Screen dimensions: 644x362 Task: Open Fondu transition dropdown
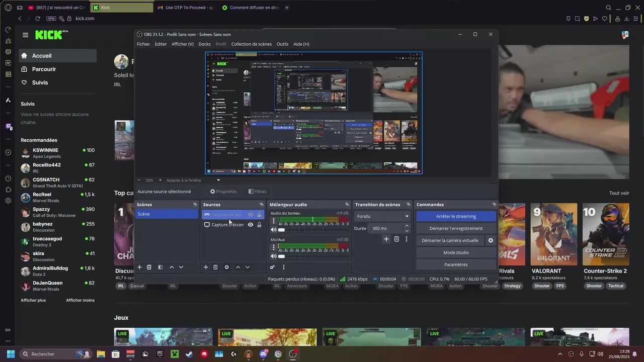[383, 216]
